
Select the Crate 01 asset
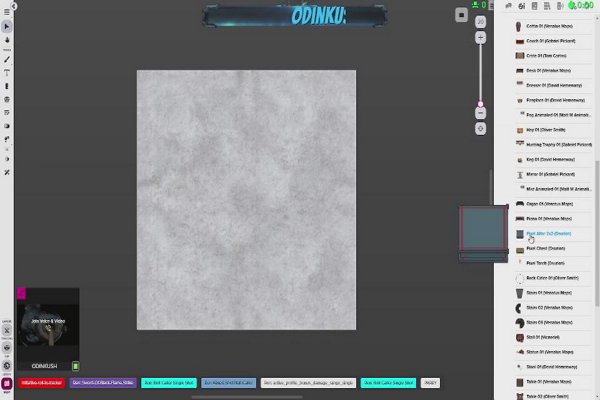click(553, 56)
